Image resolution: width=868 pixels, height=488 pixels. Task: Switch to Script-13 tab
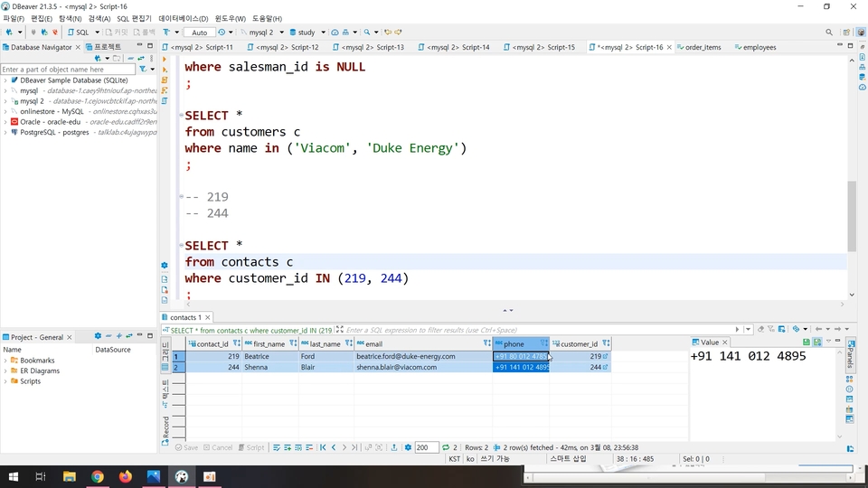tap(368, 47)
